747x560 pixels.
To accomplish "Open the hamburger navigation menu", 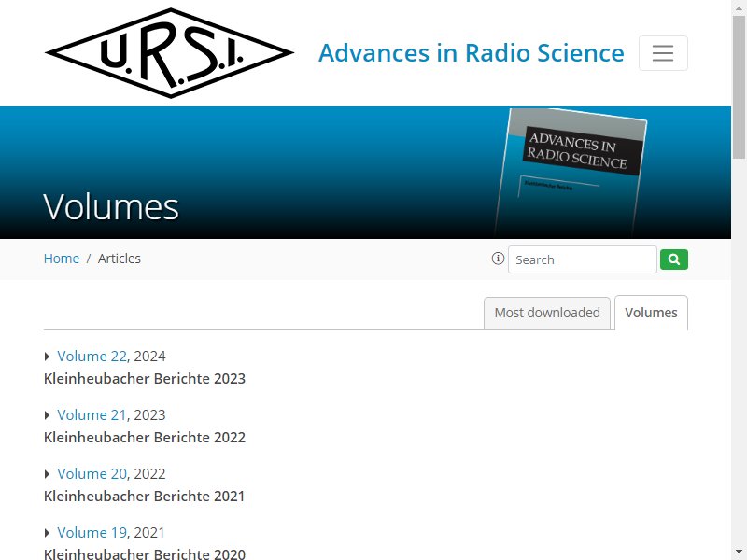I will pos(663,53).
